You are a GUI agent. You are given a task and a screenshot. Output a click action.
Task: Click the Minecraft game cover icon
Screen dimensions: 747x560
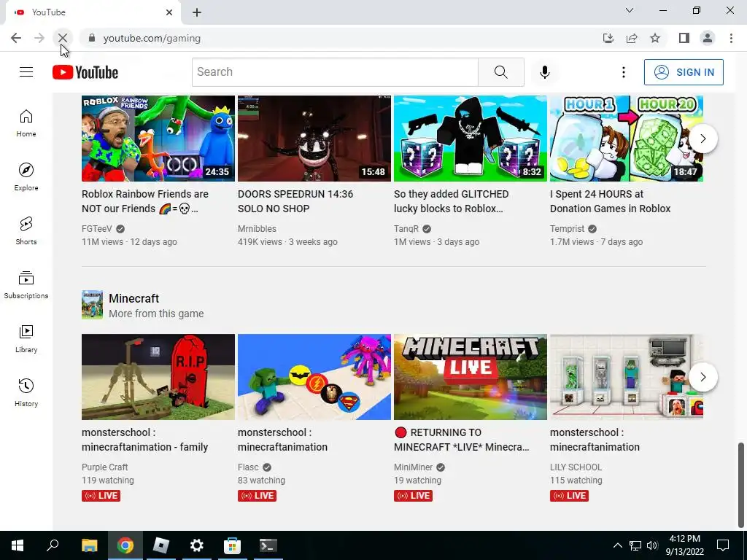pos(92,305)
